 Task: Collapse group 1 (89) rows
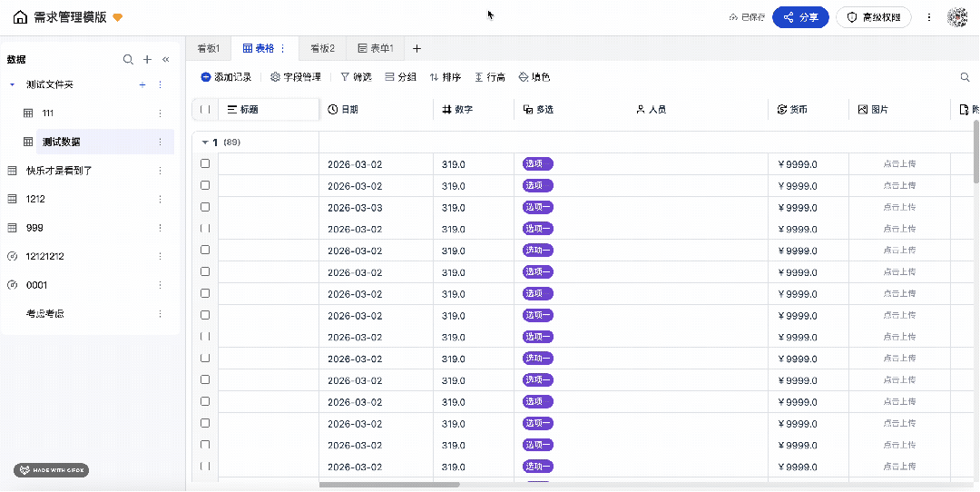(205, 143)
